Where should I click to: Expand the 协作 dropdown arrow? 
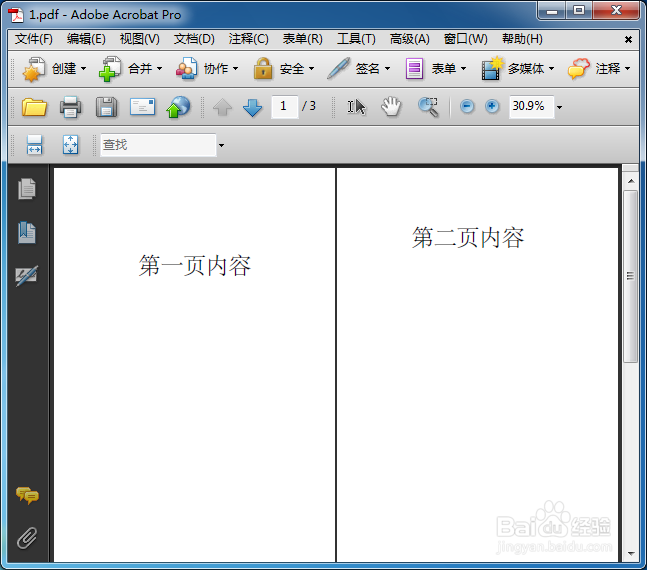click(x=235, y=69)
